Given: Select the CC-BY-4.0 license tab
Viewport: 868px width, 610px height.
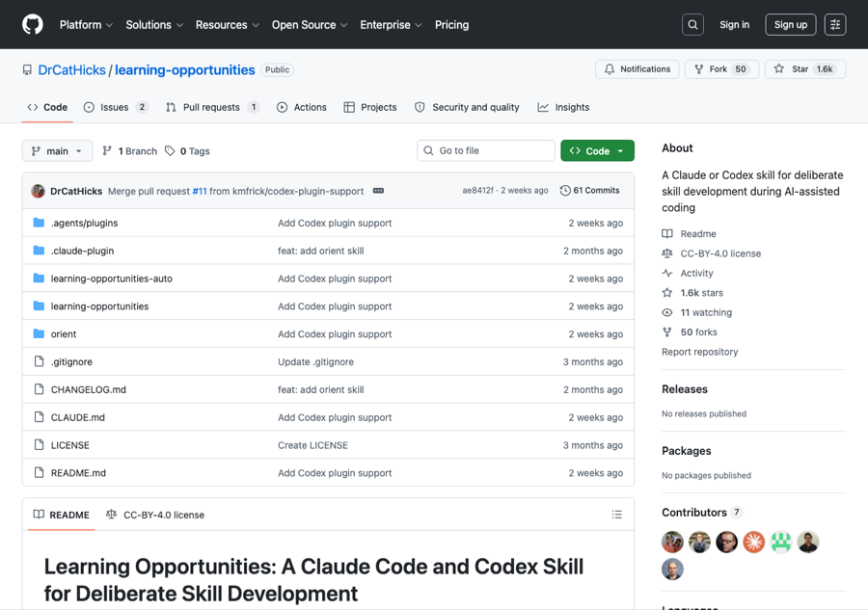Looking at the screenshot, I should tap(155, 515).
